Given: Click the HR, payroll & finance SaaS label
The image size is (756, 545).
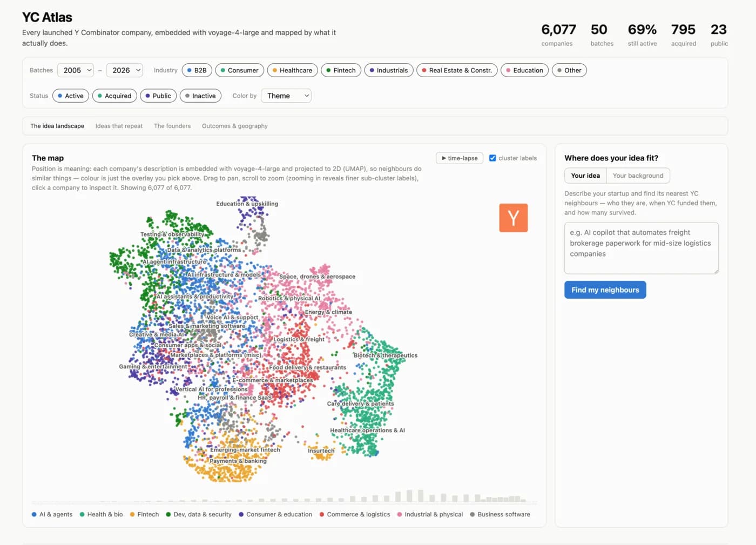Looking at the screenshot, I should click(x=234, y=398).
